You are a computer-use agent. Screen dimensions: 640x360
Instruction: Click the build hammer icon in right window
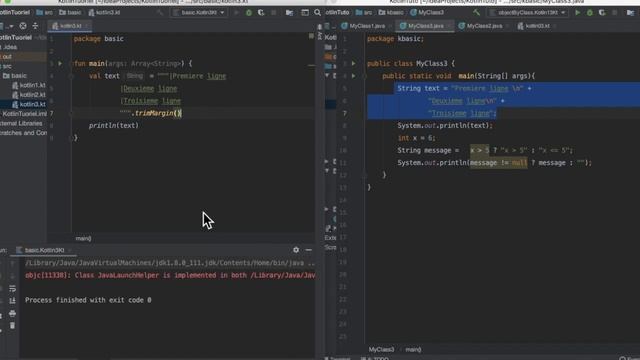[x=476, y=13]
